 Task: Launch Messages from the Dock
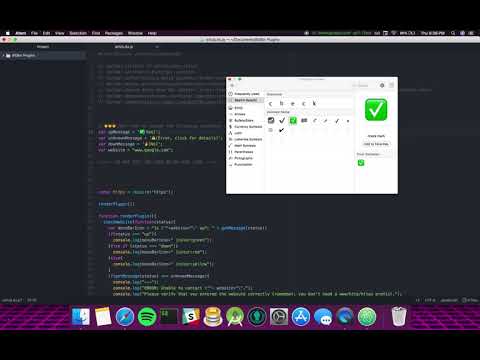coord(323,317)
